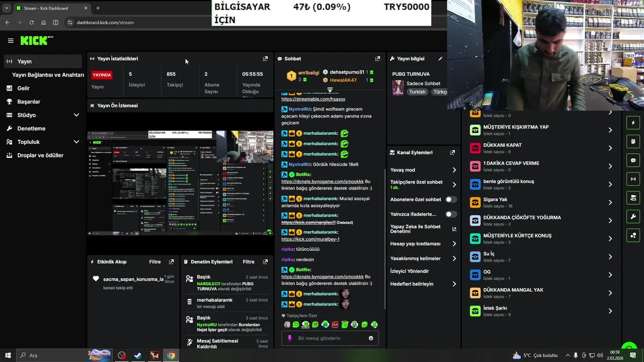Screen dimensions: 644x362
Task: Edit stream info with the pencil icon
Action: point(440,59)
